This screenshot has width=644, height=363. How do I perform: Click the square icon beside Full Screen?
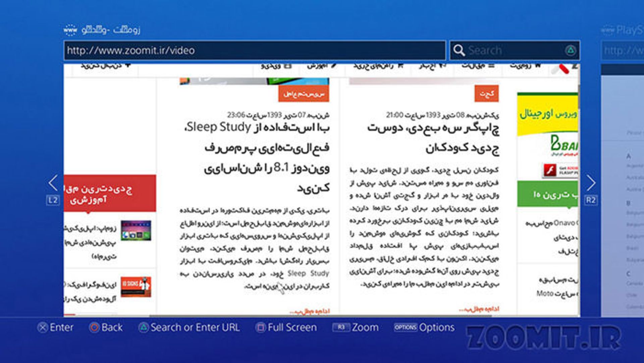(x=260, y=327)
